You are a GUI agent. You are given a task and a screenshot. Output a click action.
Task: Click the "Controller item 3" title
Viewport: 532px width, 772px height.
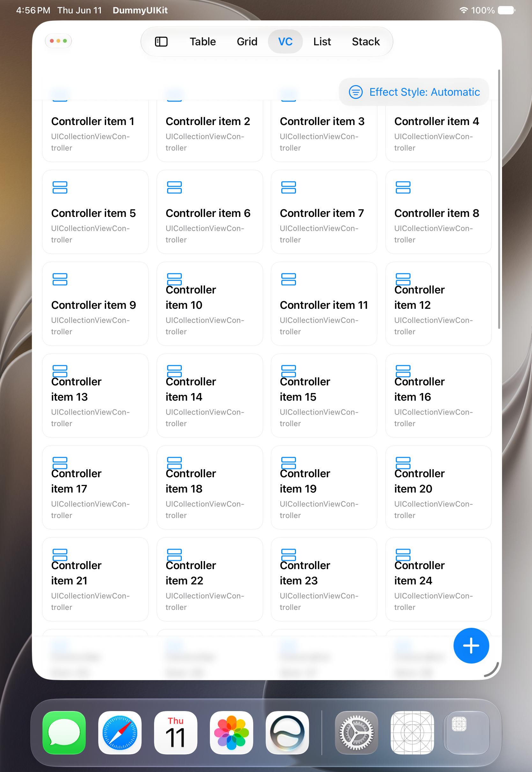[x=322, y=121]
